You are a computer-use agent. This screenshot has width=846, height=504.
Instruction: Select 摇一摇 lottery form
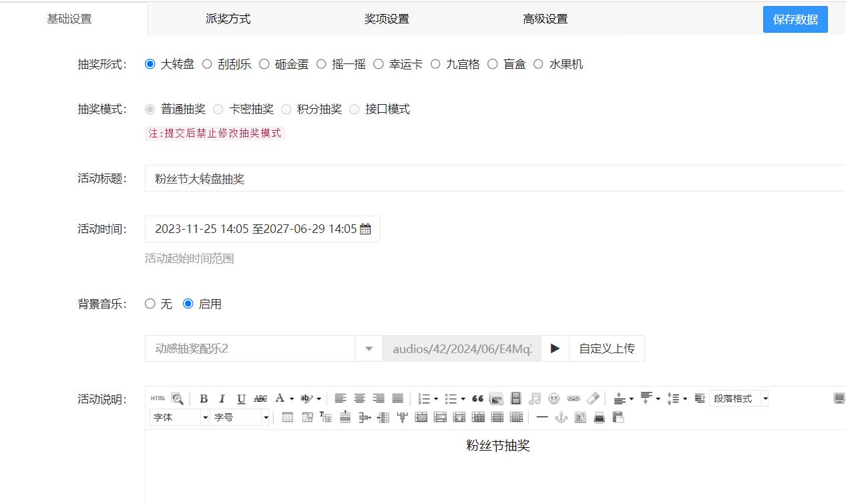[x=321, y=64]
